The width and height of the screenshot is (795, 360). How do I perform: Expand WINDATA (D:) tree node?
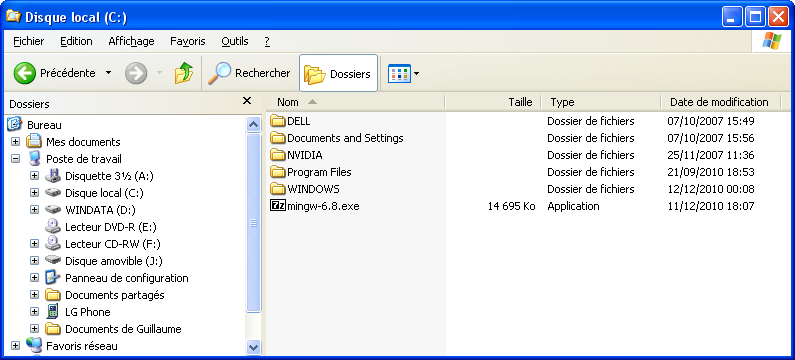pyautogui.click(x=34, y=209)
